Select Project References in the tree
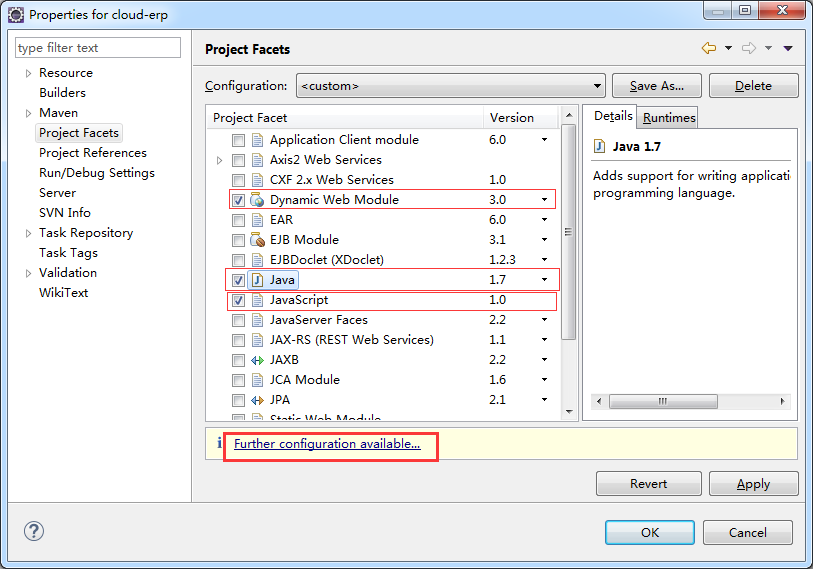This screenshot has width=813, height=569. 93,153
